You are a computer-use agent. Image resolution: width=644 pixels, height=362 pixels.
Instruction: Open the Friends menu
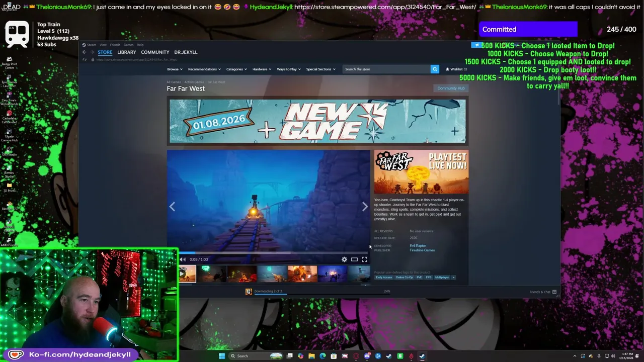pos(115,45)
